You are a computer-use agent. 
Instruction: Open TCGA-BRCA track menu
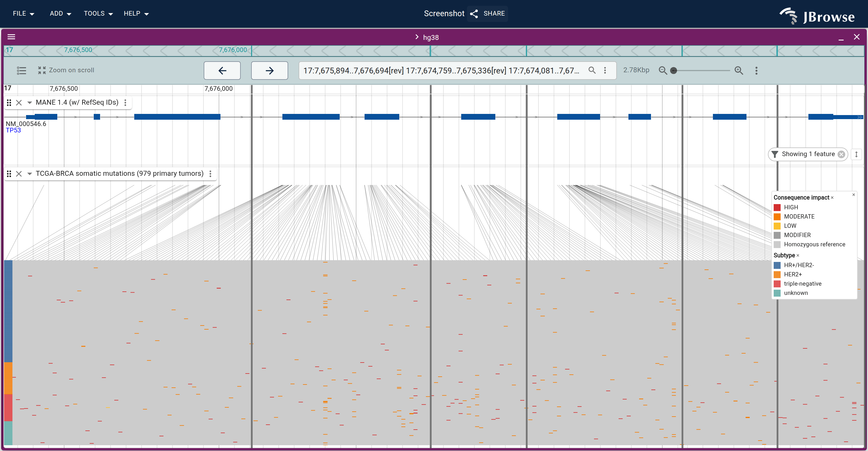(x=210, y=174)
